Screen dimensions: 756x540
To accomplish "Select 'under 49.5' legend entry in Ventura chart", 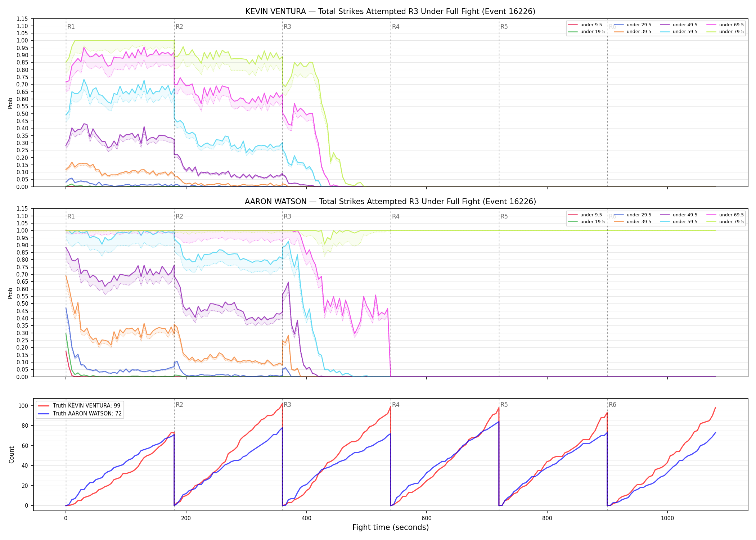I will pos(679,25).
